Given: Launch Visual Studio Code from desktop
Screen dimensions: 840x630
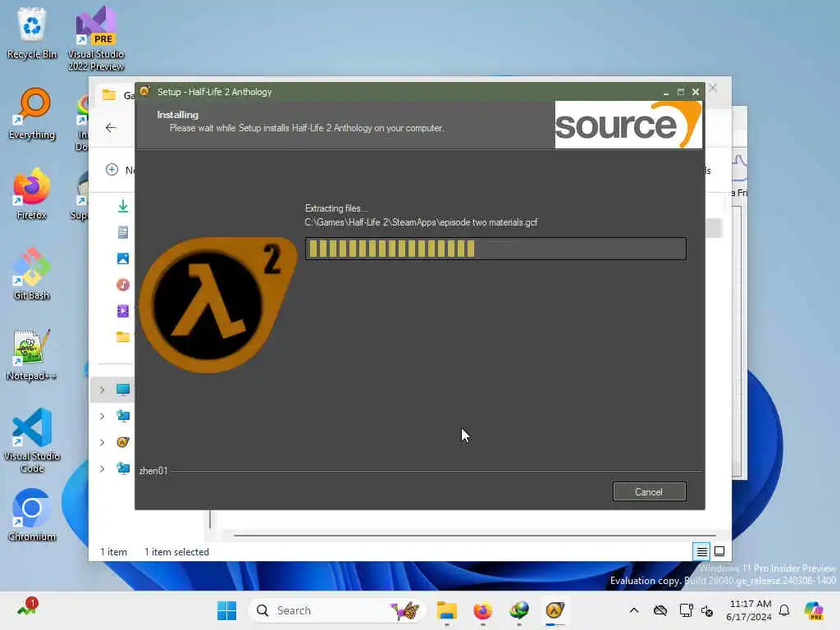Looking at the screenshot, I should click(x=32, y=441).
